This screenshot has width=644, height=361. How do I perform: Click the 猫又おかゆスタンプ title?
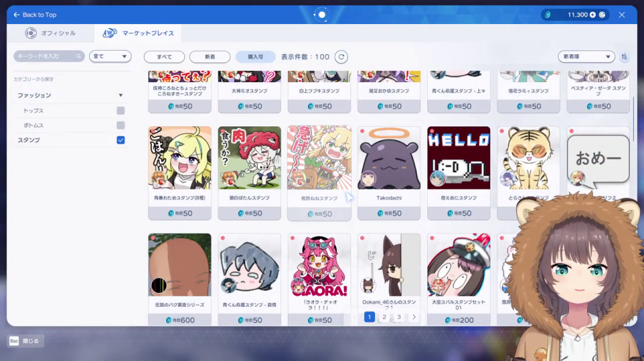(389, 91)
